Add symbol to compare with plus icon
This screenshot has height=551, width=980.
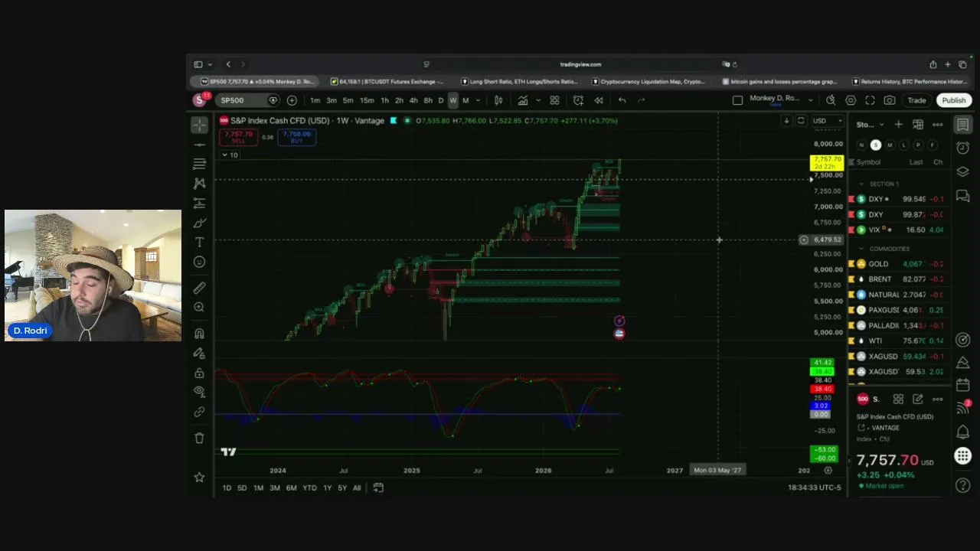tap(292, 100)
